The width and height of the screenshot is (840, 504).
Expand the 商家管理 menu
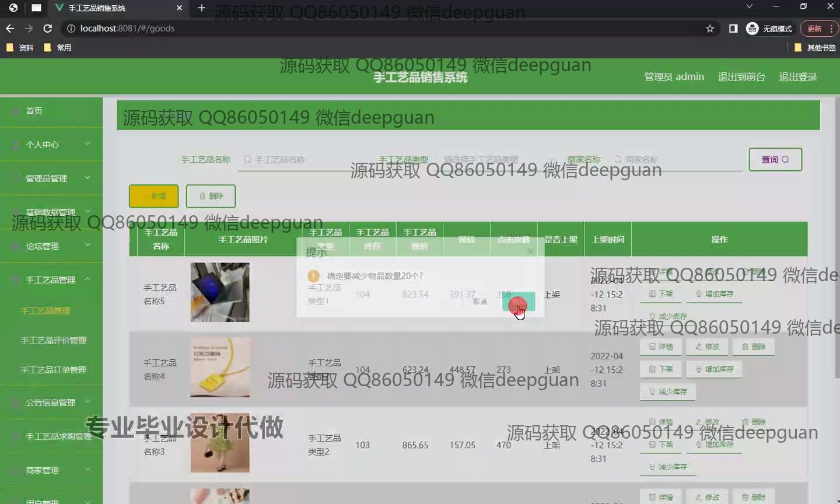51,470
